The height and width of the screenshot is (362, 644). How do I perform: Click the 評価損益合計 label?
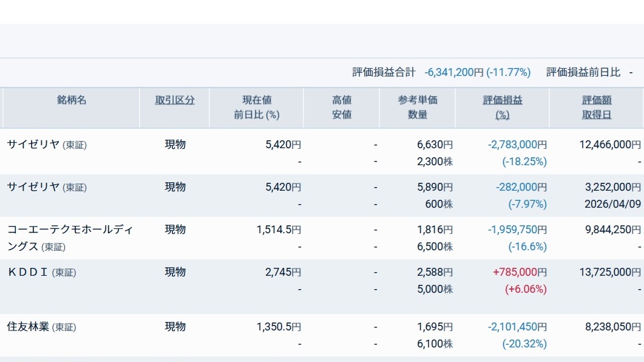pyautogui.click(x=384, y=72)
